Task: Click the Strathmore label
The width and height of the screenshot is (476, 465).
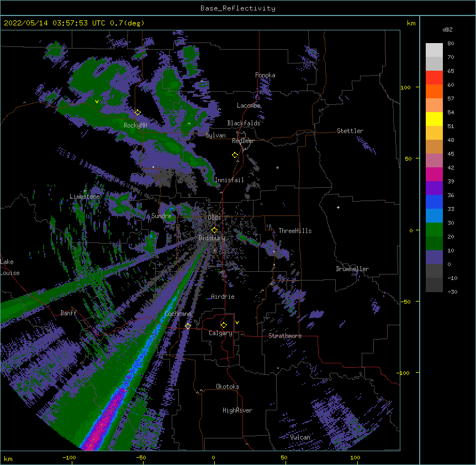Action: point(285,336)
